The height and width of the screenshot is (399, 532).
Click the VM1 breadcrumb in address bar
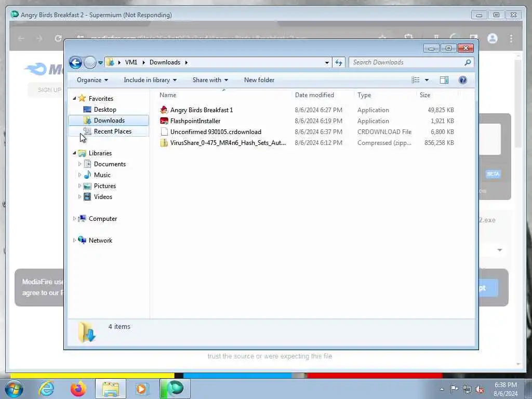click(131, 62)
